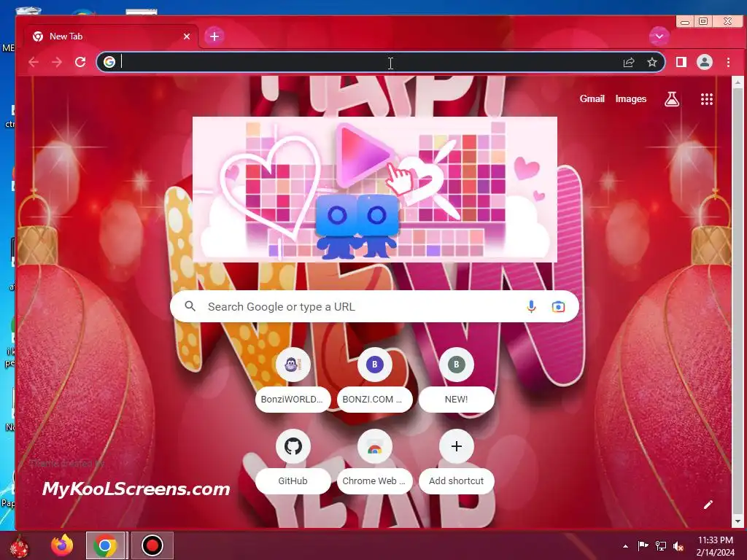Screen dimensions: 747x560
Task: Open the Chrome profile avatar
Action: tap(705, 62)
